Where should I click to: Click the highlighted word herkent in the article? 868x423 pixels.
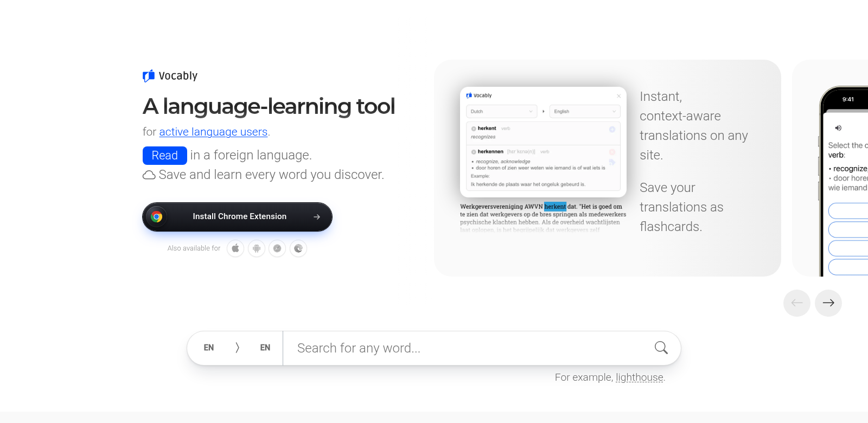[x=555, y=207]
